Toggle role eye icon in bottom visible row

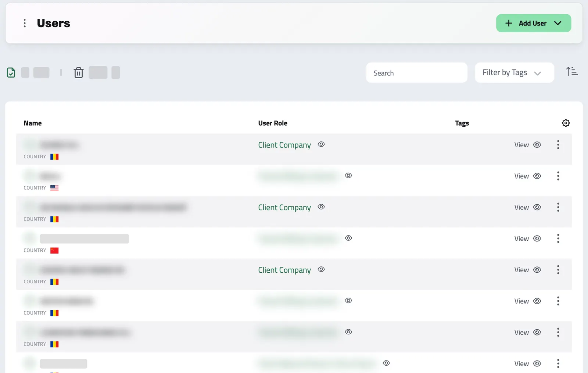pos(386,363)
